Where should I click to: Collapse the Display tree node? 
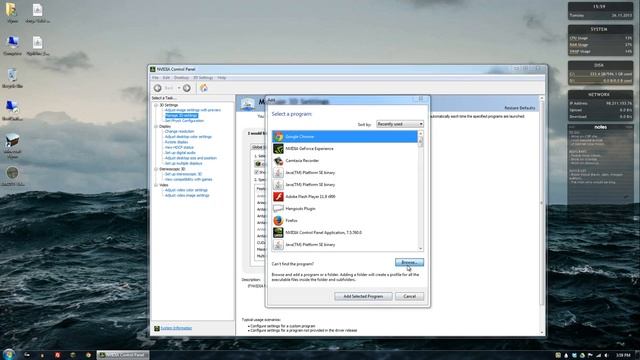[x=156, y=127]
